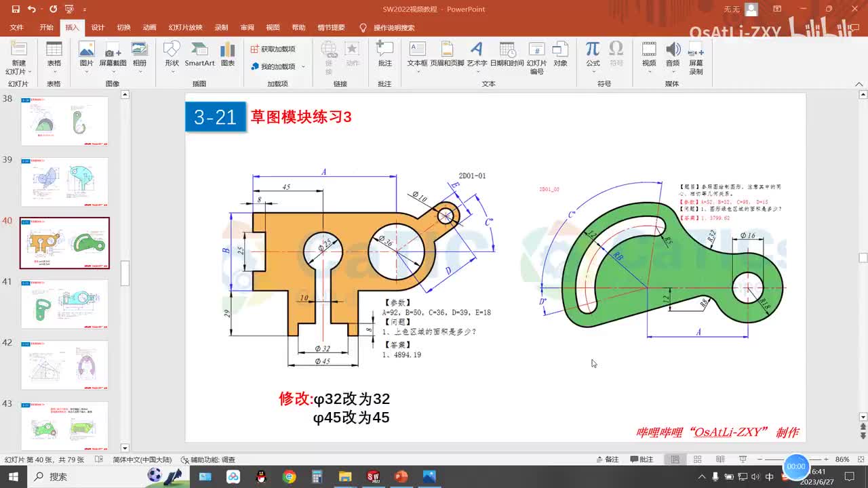Select slide 38 thumbnail
This screenshot has height=488, width=868.
(64, 121)
